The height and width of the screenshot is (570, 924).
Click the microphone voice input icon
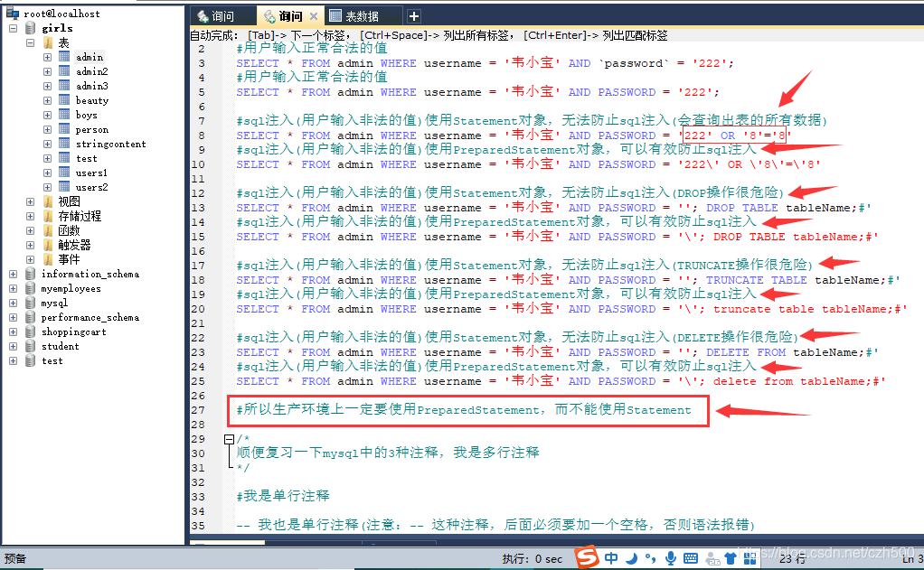[x=671, y=557]
